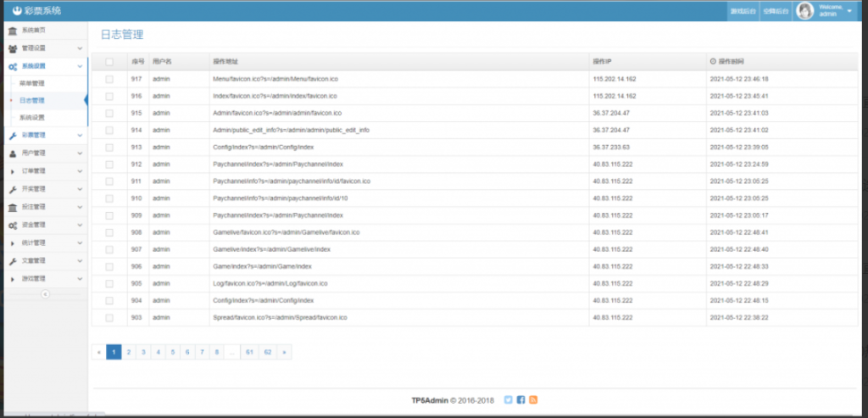Click the clock icon in 操作时间 header

click(x=713, y=61)
